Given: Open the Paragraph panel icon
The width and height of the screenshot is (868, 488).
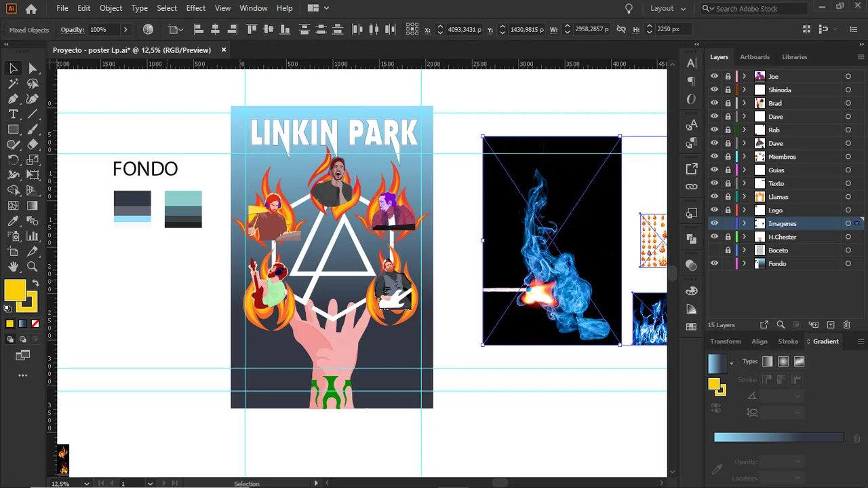Looking at the screenshot, I should tap(691, 81).
